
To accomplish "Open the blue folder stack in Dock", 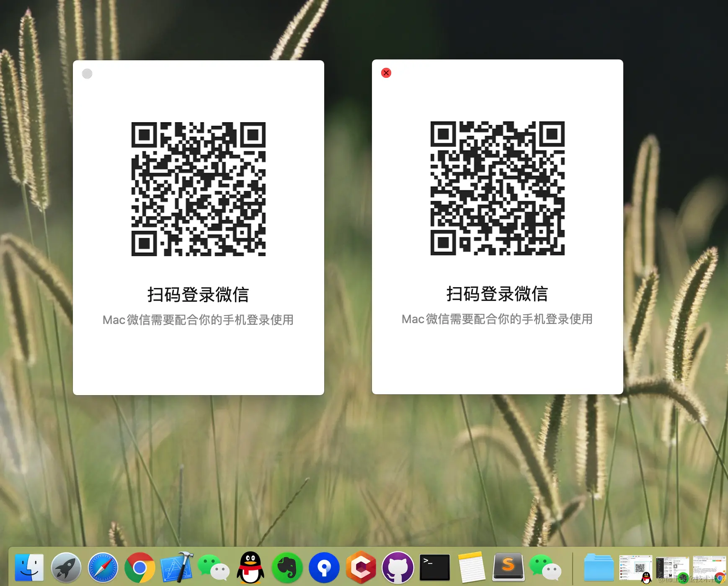I will point(599,568).
